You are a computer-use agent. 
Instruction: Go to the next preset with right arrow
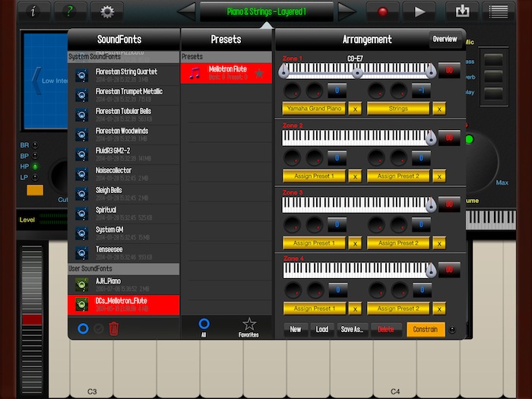(x=347, y=11)
